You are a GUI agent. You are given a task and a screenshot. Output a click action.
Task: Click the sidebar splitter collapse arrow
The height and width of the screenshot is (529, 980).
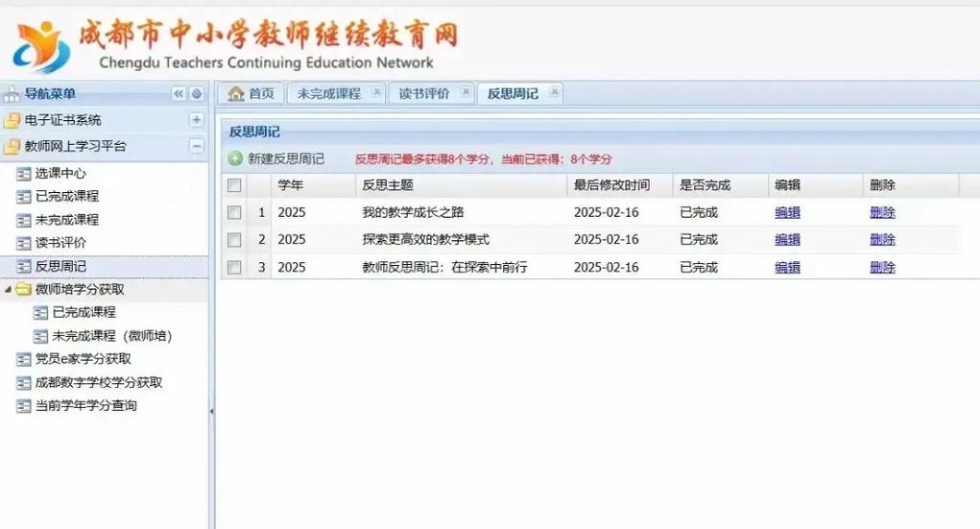coord(211,412)
